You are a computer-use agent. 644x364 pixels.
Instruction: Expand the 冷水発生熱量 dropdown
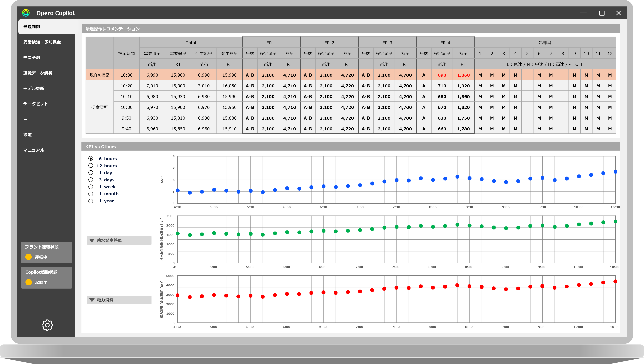(x=119, y=240)
